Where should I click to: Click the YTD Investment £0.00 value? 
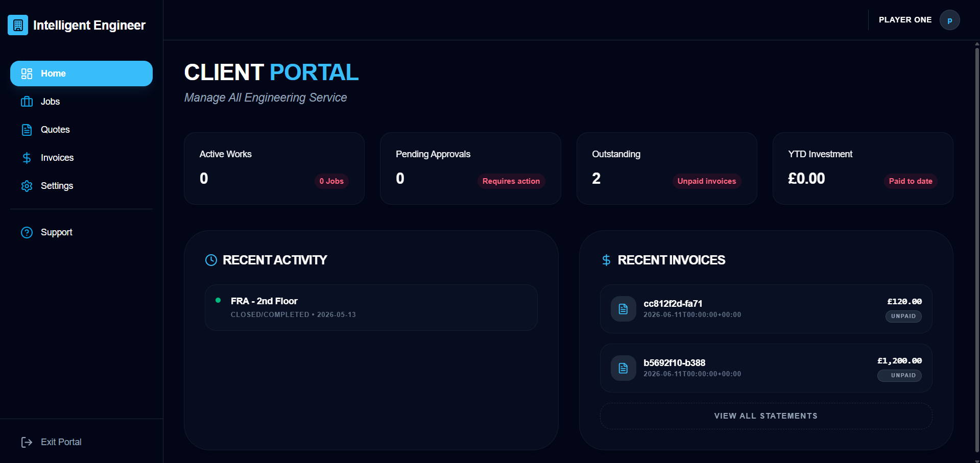coord(806,179)
